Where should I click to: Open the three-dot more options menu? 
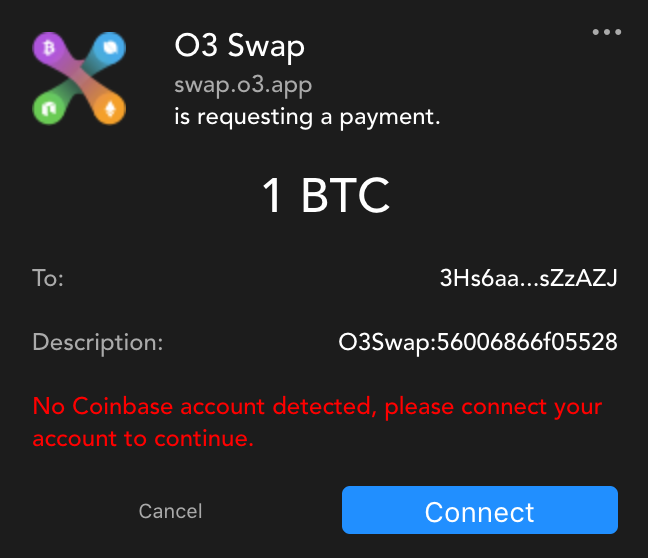click(x=606, y=32)
